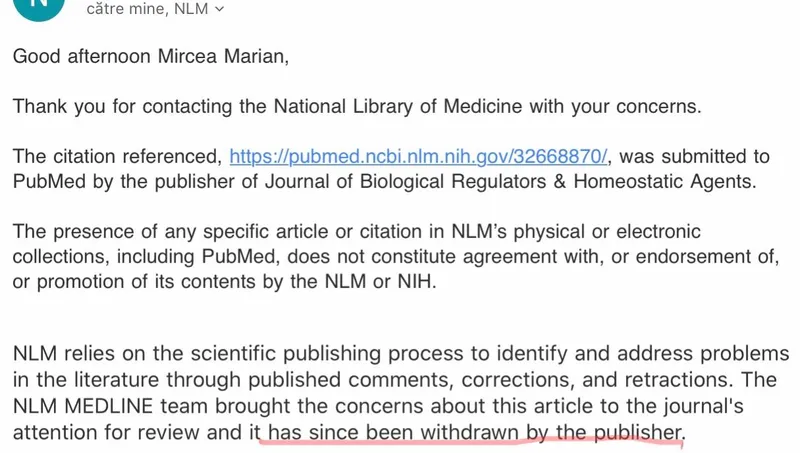The width and height of the screenshot is (800, 453).
Task: Expand recipient details chevron next to NLM
Action: point(220,9)
